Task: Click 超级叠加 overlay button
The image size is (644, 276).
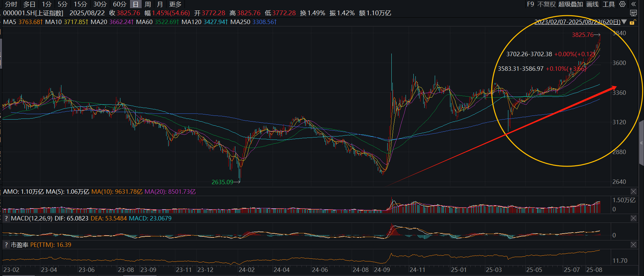Action: coord(571,4)
